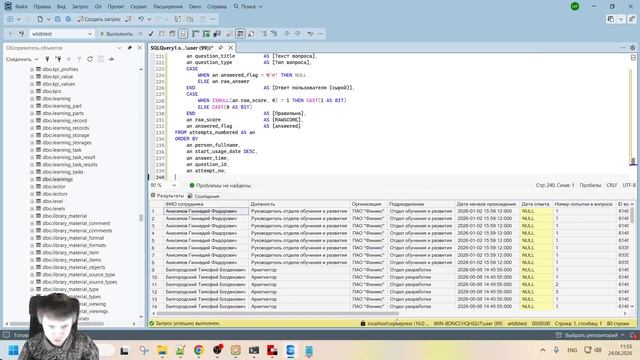
Task: Click the Change Connection toolbar icon
Action: (22, 34)
